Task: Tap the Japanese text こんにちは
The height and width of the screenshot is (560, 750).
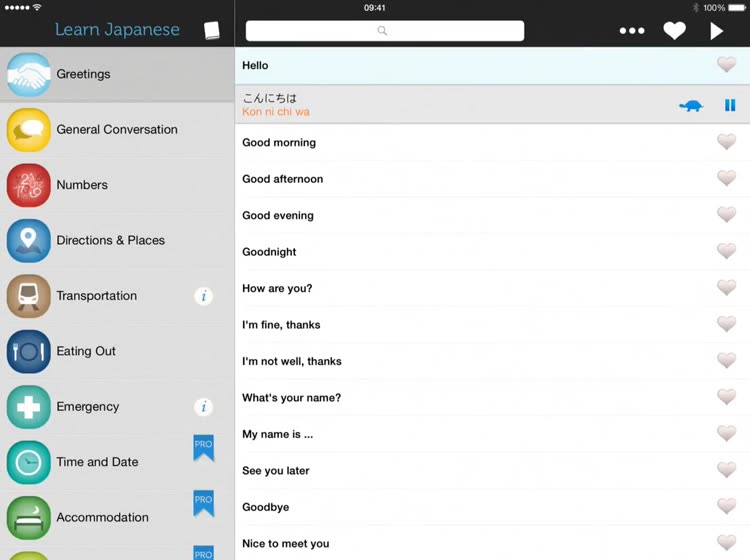Action: pyautogui.click(x=270, y=98)
